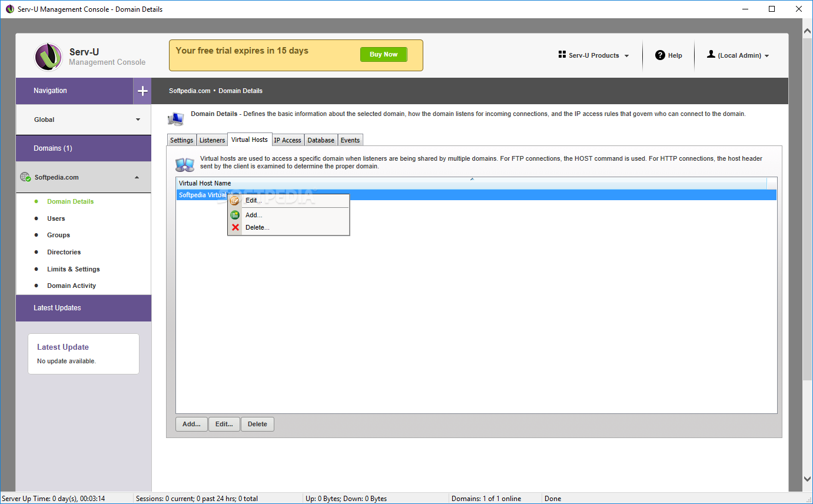The height and width of the screenshot is (504, 813).
Task: Open the Local Admin dropdown menu
Action: point(738,55)
